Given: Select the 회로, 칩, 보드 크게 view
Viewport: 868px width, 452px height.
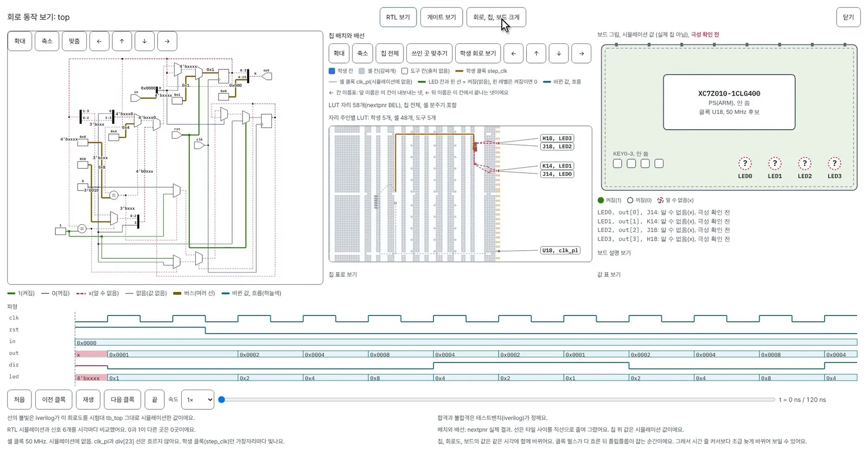Looking at the screenshot, I should click(496, 17).
